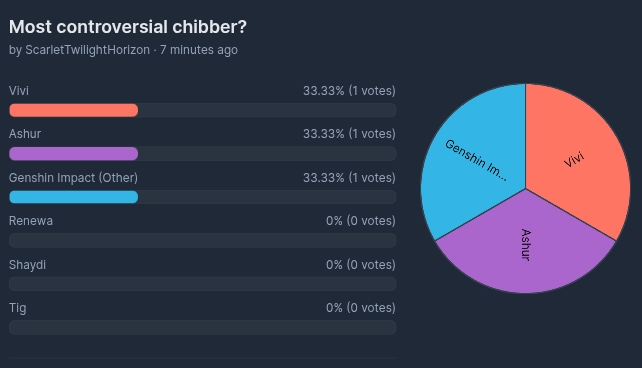Screen dimensions: 642x368
Task: Click the 'Tig' option label
Action: tap(18, 308)
